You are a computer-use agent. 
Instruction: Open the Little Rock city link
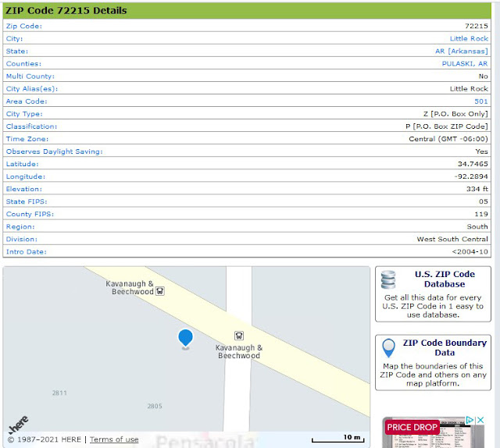click(x=469, y=38)
